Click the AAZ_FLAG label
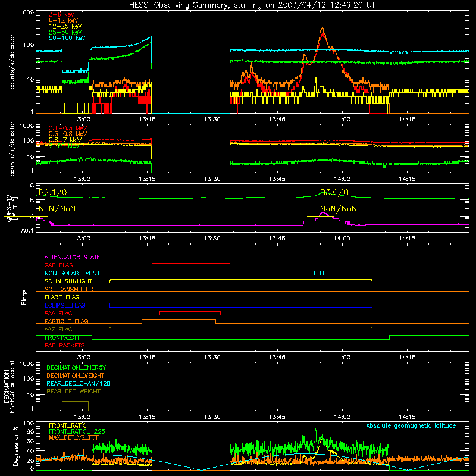Viewport: 476px width, 476px height. [x=58, y=329]
